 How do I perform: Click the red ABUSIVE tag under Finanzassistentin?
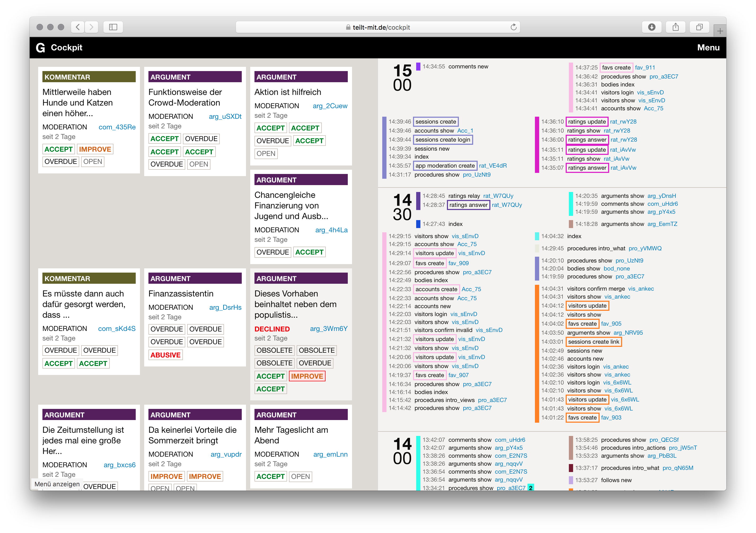[165, 355]
